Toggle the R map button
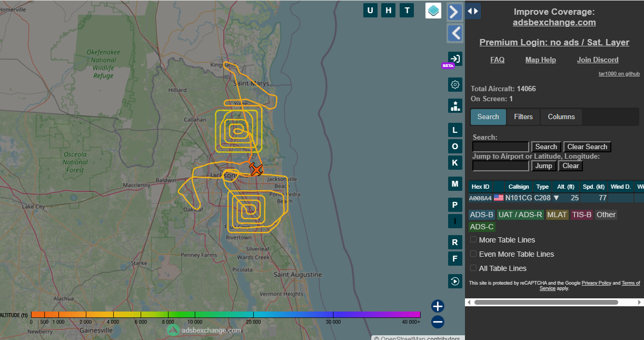Screen dimensions: 644x340 [455, 242]
